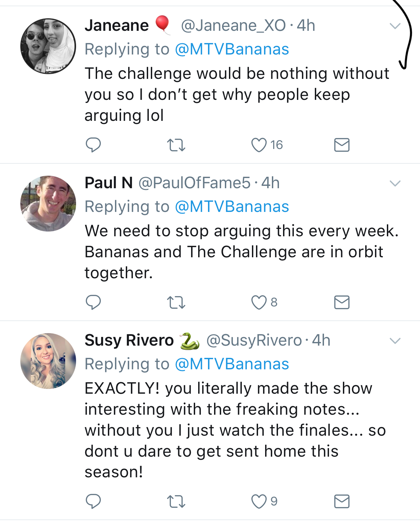The width and height of the screenshot is (420, 522).
Task: Open the @PaulOfFame5 handle
Action: point(194,183)
